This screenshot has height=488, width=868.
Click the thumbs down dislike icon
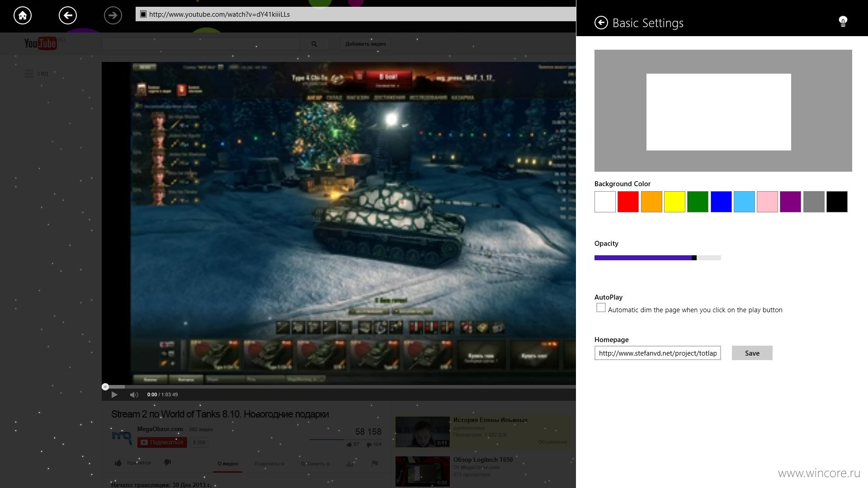click(x=167, y=463)
